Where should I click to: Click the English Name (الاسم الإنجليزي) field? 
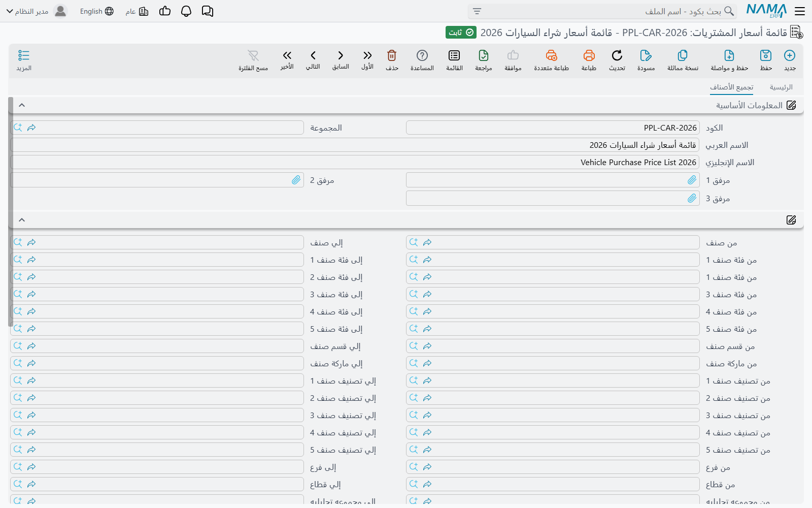tap(355, 162)
